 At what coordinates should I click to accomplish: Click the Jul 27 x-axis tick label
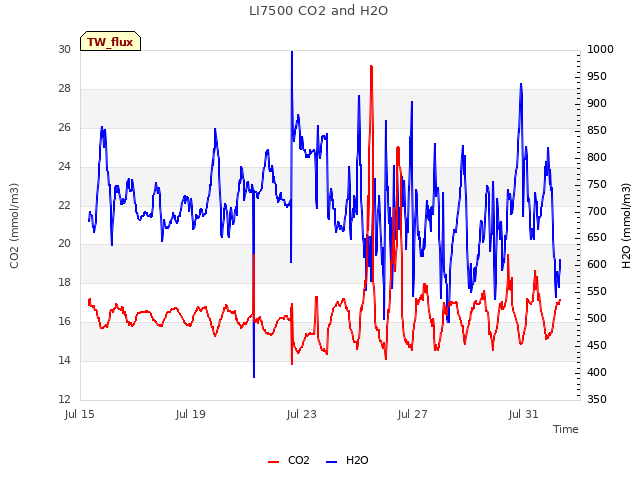pyautogui.click(x=413, y=414)
